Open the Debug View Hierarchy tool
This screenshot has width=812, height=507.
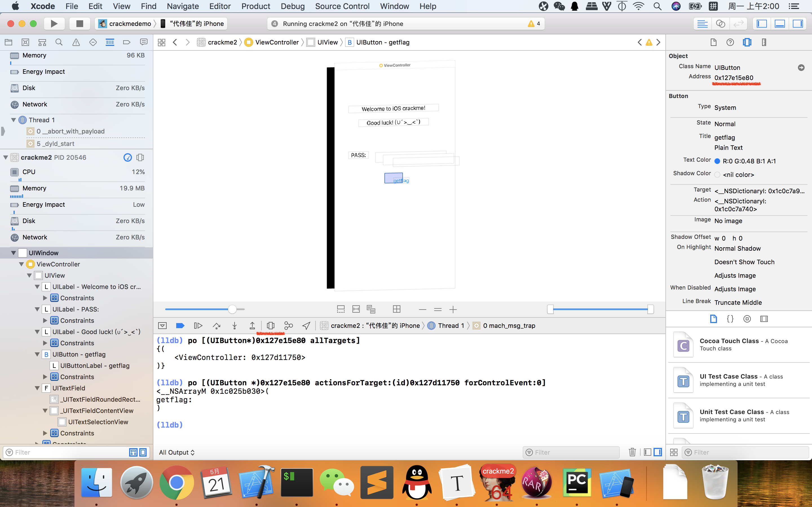271,325
